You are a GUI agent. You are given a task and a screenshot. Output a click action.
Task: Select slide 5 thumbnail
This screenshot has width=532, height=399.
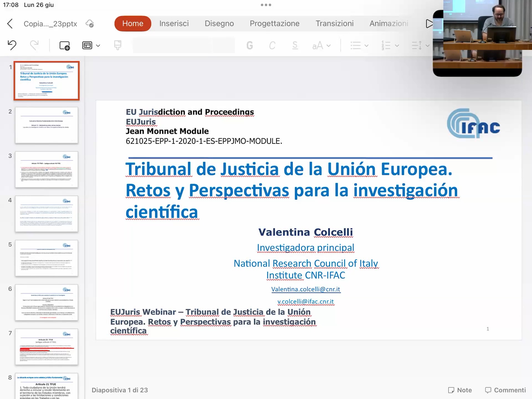47,258
